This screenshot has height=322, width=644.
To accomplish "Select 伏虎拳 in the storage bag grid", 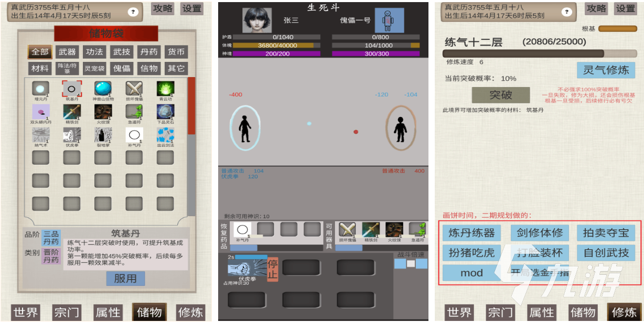I will (72, 135).
